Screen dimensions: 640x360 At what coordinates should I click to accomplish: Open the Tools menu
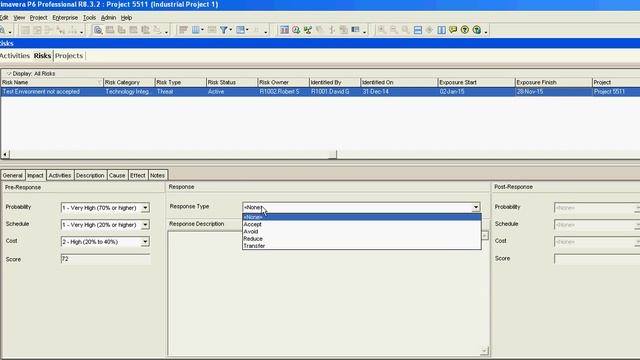pos(89,18)
